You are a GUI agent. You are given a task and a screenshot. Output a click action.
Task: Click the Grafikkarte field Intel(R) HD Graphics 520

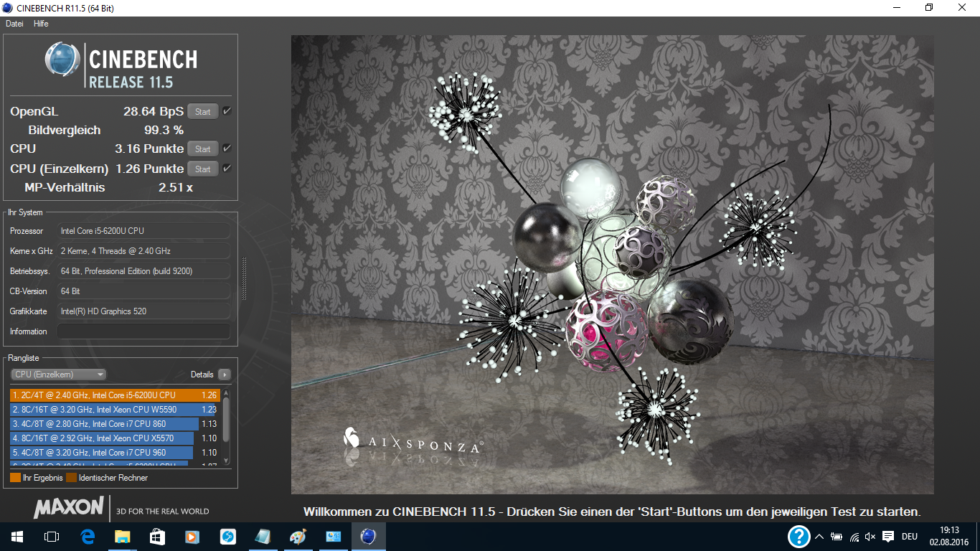click(143, 311)
